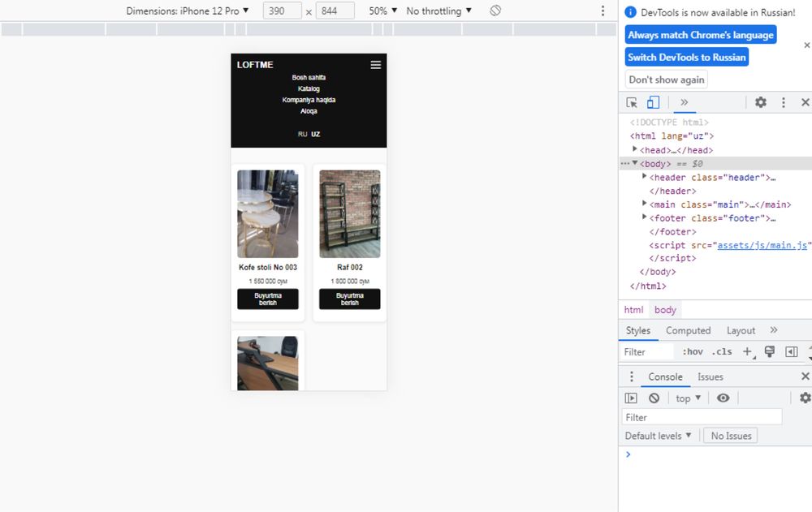Click the Styles filter input field
812x512 pixels.
[647, 352]
